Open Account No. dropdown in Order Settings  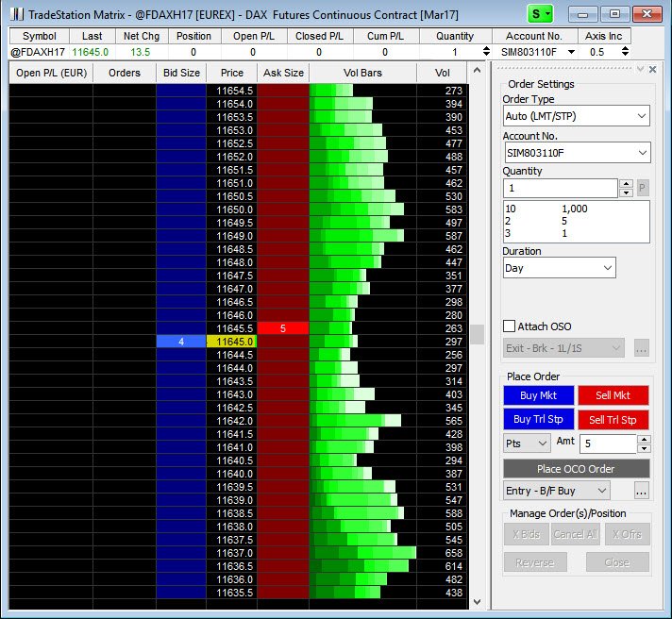coord(577,153)
